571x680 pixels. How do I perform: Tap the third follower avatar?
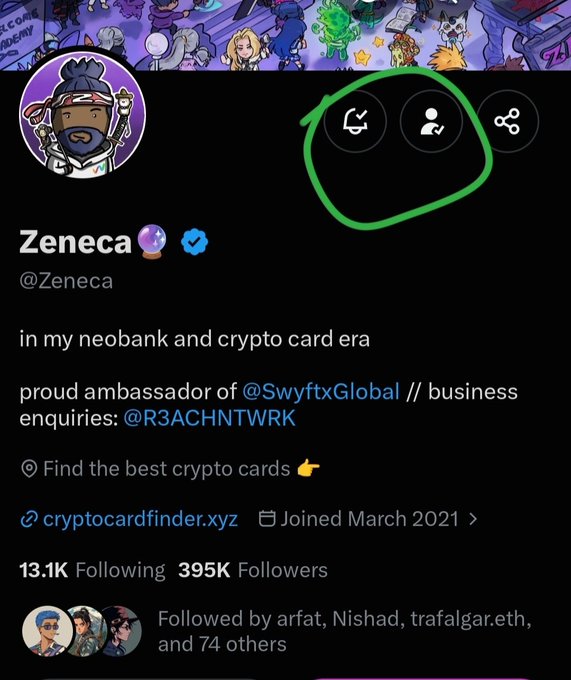[x=122, y=631]
